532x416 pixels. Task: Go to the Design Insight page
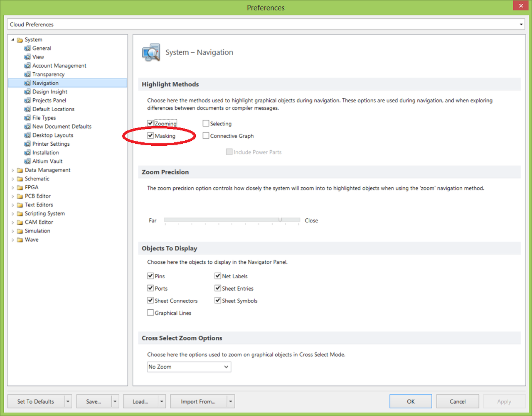pos(50,92)
